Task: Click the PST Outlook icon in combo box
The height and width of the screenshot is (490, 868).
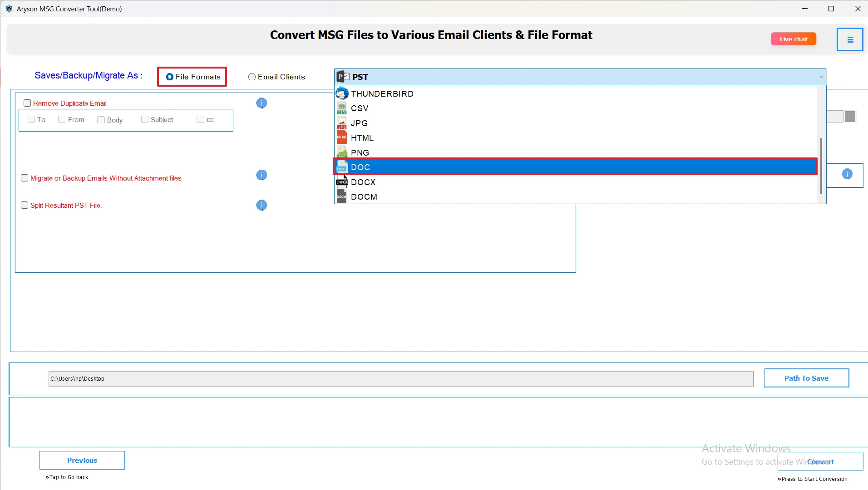Action: click(343, 77)
